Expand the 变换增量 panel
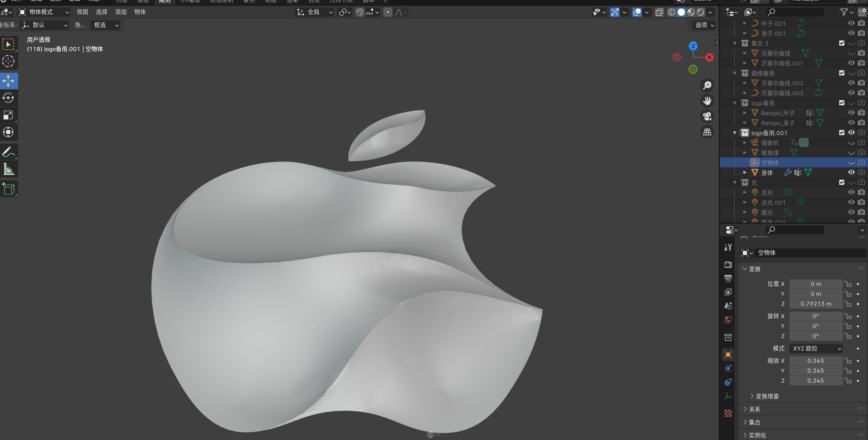868x440 pixels. pos(767,396)
